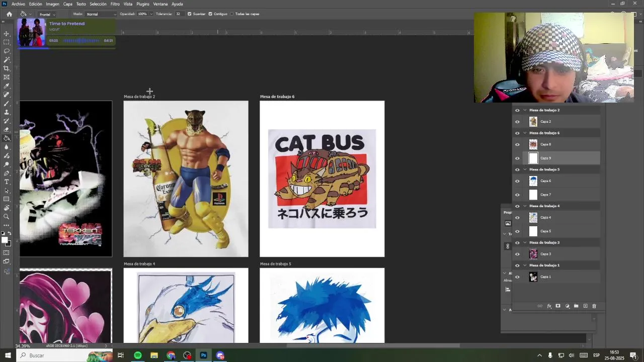Open the Filtro menu
The width and height of the screenshot is (644, 362).
click(115, 4)
